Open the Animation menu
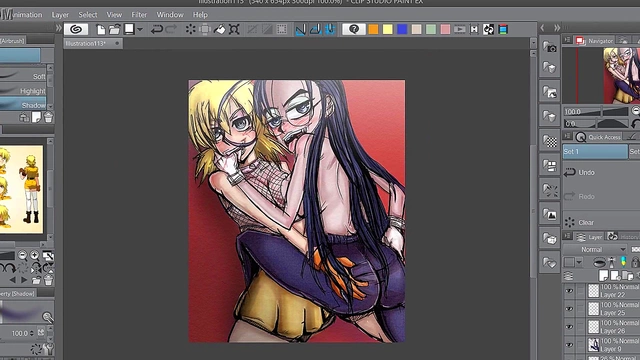 (x=27, y=15)
